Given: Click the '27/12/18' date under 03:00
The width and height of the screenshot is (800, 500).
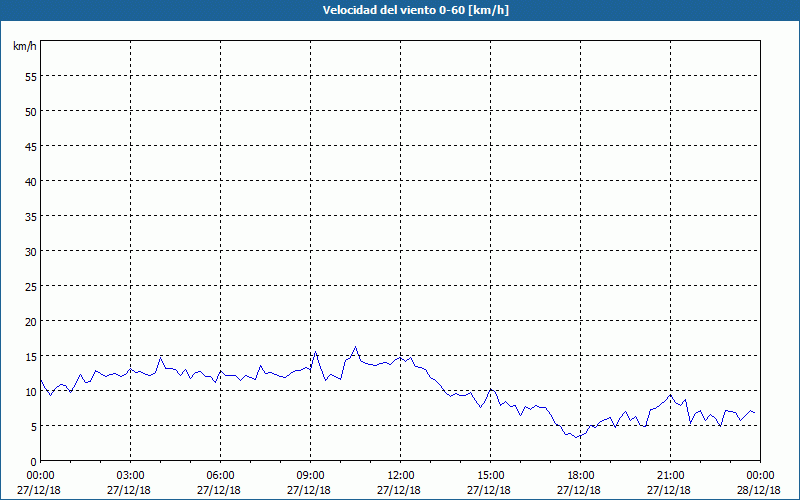Looking at the screenshot, I should point(129,490).
